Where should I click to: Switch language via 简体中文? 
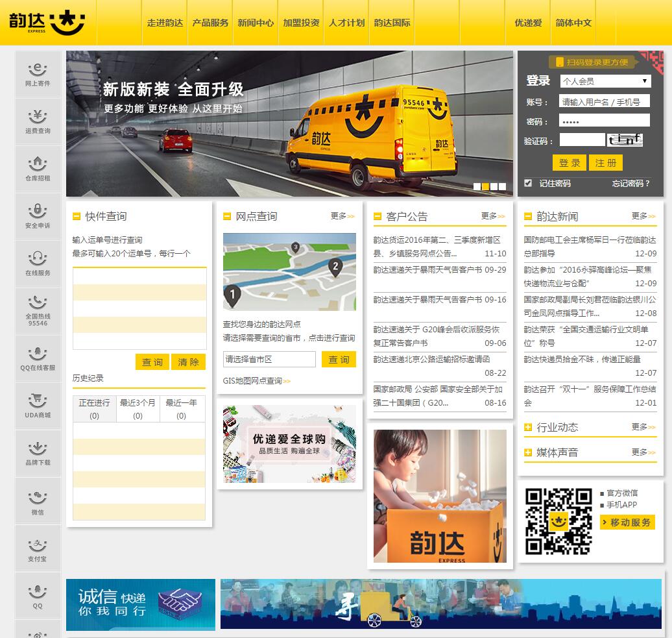coord(573,23)
